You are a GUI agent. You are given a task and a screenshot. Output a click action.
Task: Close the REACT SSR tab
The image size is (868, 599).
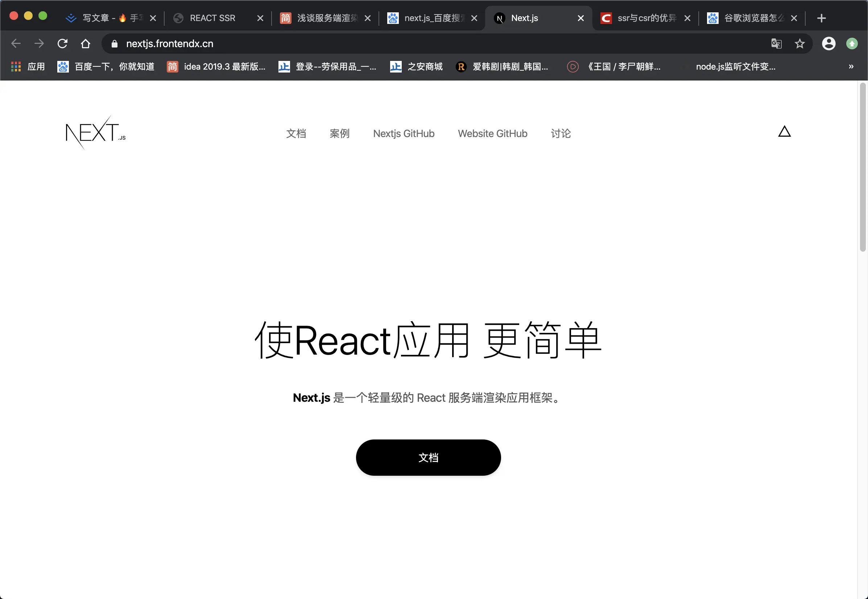260,18
